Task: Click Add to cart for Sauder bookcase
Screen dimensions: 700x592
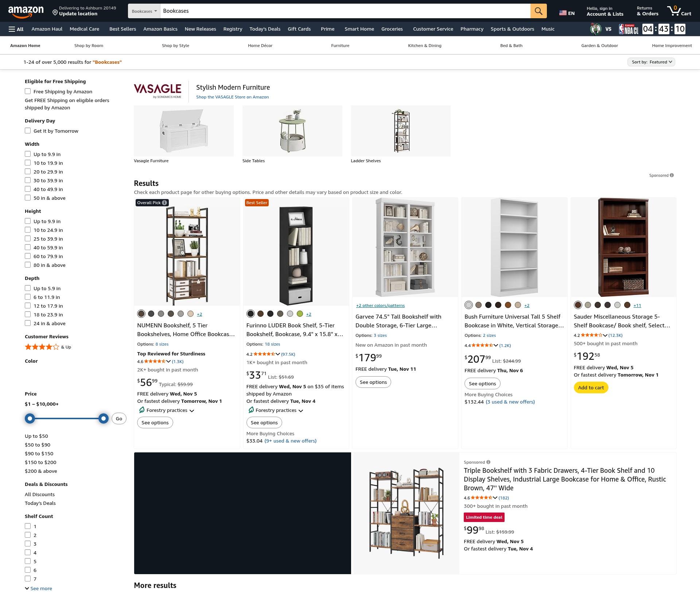Action: click(591, 387)
